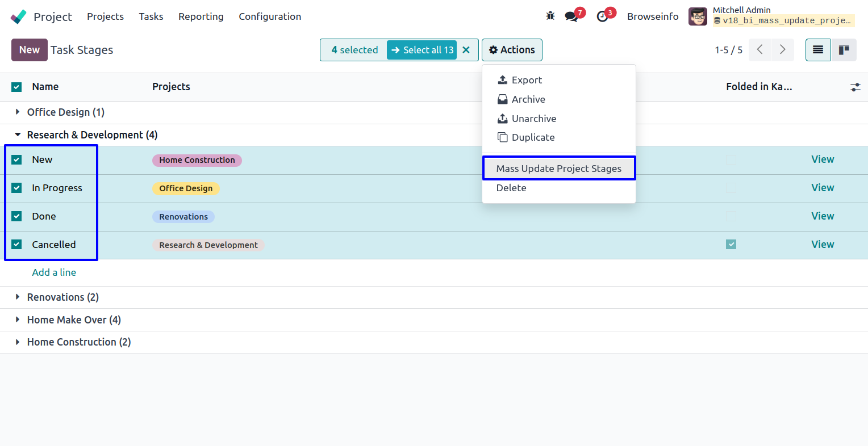Click the Add a line link

tap(54, 272)
